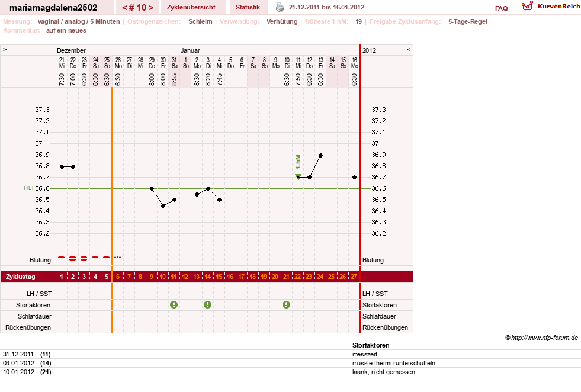Click the temperature point on 12. Do
Screen dimensions: 581x392
309,178
